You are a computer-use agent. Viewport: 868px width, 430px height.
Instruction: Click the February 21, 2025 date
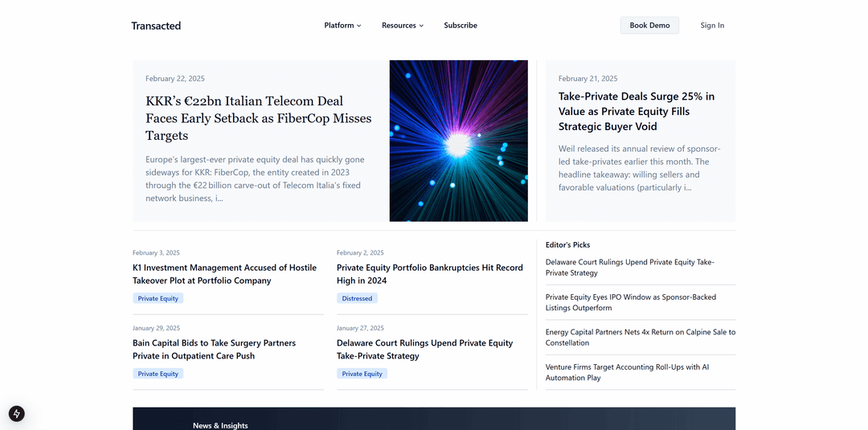(588, 79)
